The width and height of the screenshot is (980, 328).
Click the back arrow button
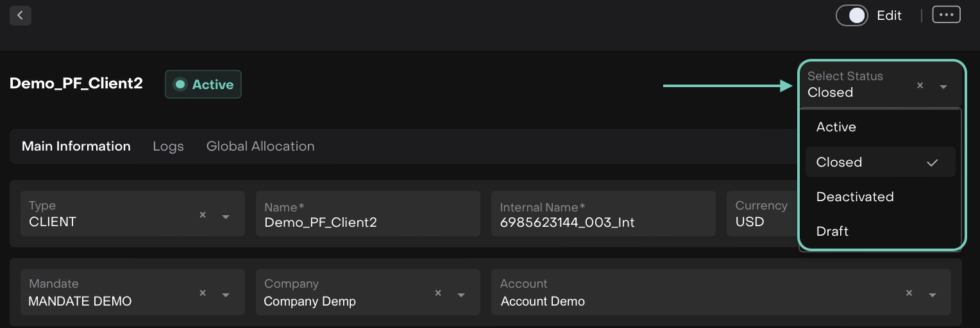click(21, 15)
